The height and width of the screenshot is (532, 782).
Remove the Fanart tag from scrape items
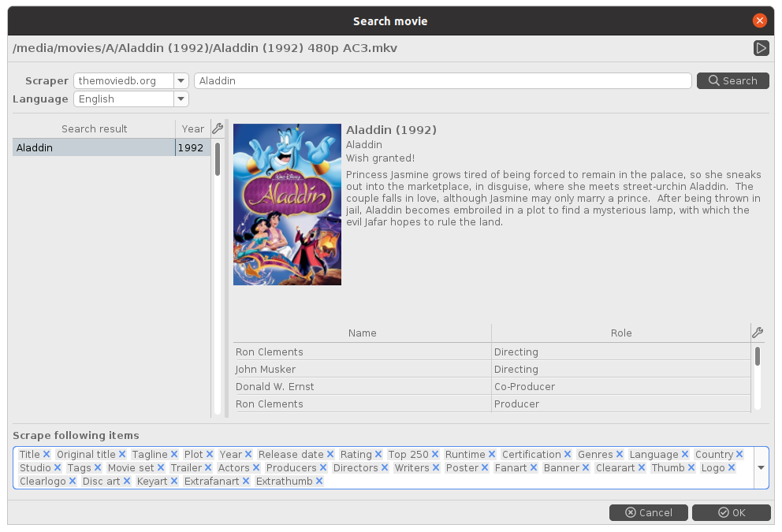[533, 468]
